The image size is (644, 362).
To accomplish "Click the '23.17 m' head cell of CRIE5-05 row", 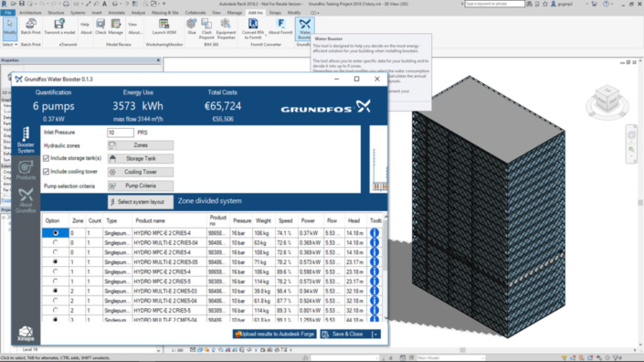I will [x=354, y=261].
